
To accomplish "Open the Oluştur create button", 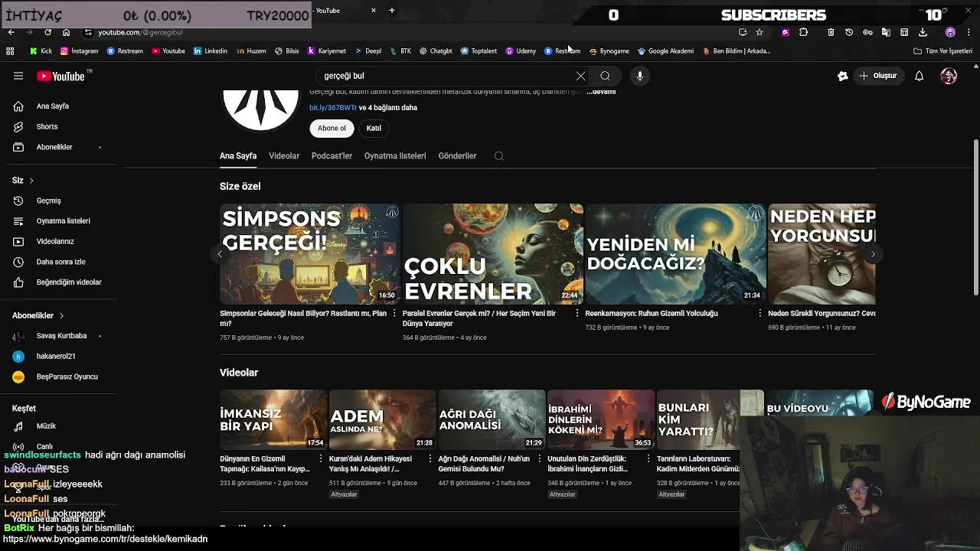I will [879, 76].
